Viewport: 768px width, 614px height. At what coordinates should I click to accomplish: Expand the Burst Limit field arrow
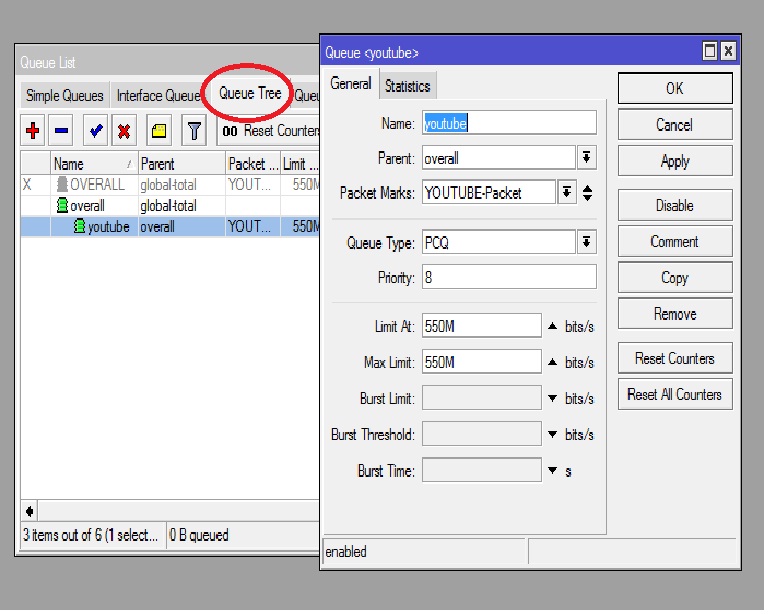[x=552, y=398]
